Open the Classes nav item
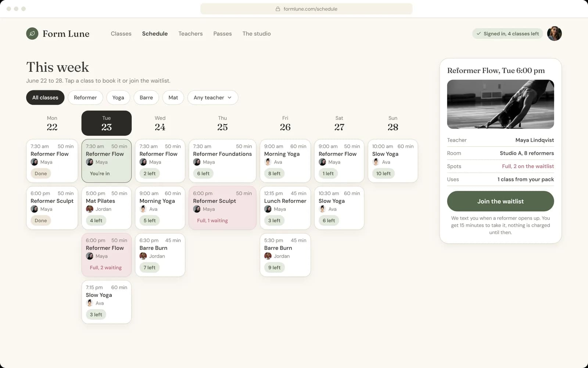 pyautogui.click(x=121, y=33)
